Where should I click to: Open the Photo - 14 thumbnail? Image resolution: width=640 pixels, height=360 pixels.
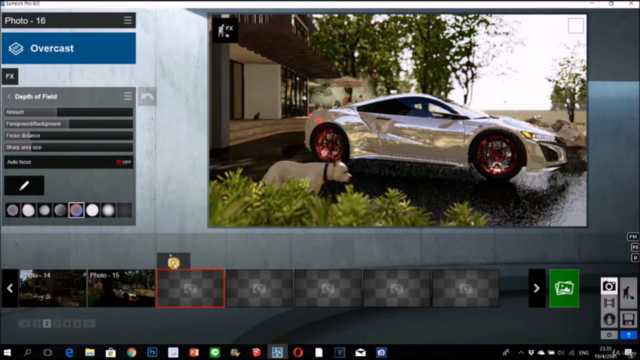(53, 288)
